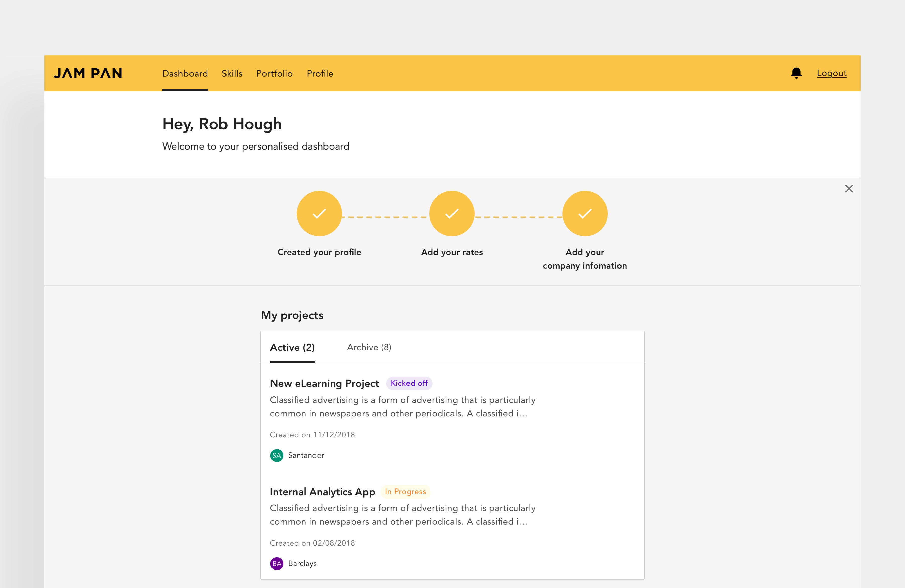Screen dimensions: 905x588
Task: Open the New eLearning Project title
Action: [x=324, y=383]
